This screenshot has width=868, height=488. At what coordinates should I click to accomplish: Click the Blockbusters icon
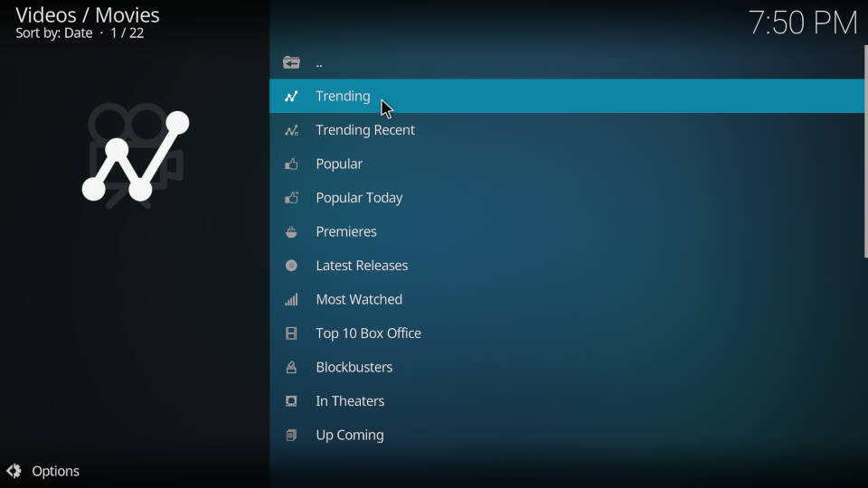tap(291, 367)
